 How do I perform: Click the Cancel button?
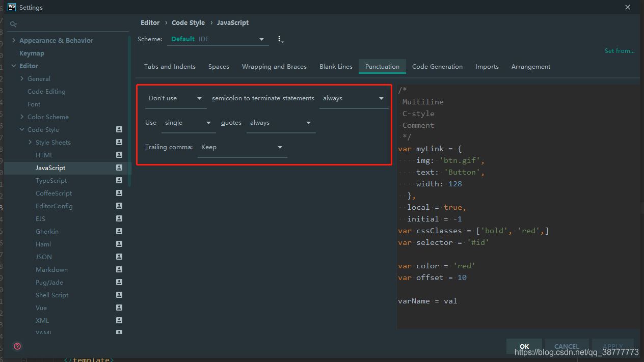pyautogui.click(x=567, y=346)
